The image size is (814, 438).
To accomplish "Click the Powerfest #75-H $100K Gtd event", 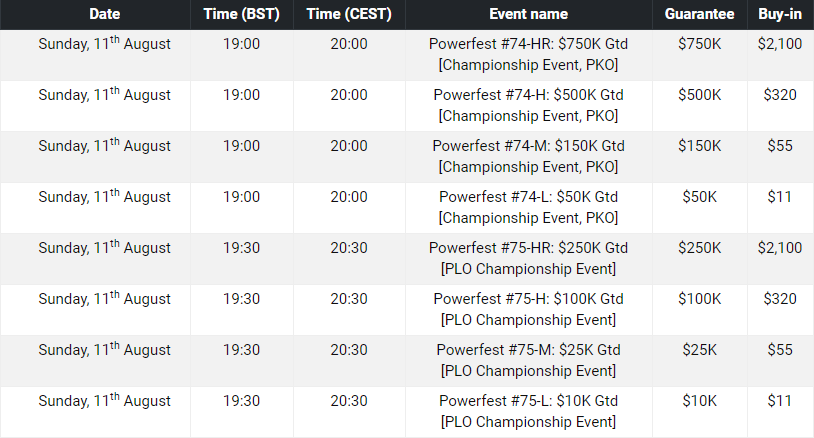I will (528, 309).
